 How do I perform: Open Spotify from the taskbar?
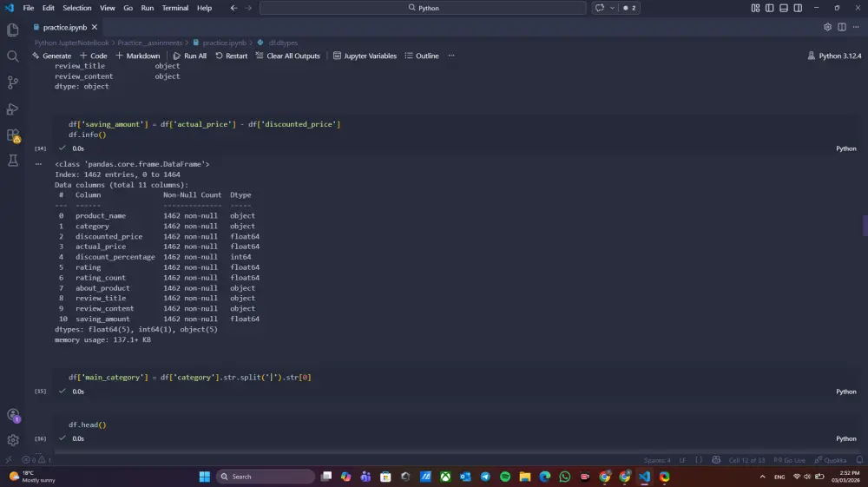click(505, 477)
